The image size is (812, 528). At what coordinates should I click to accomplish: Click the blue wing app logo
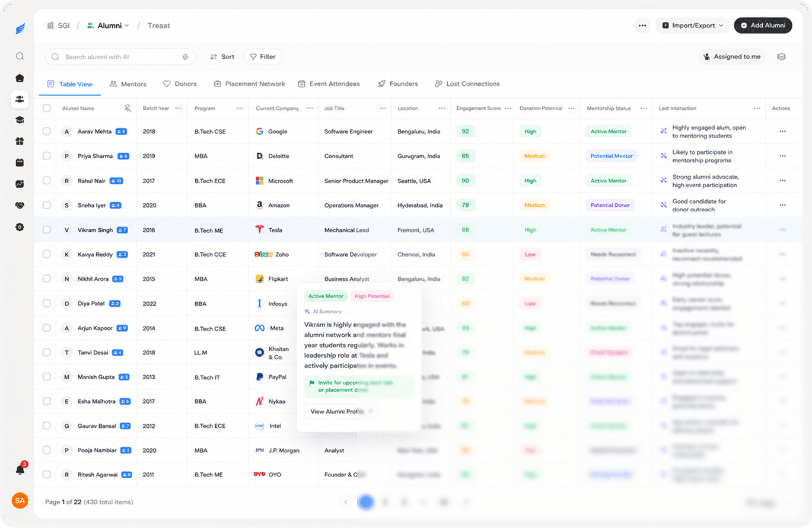20,29
